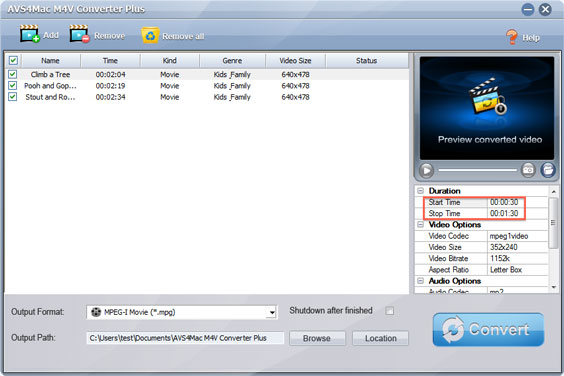Take a snapshot with the camera icon
This screenshot has width=564, height=376.
point(528,170)
